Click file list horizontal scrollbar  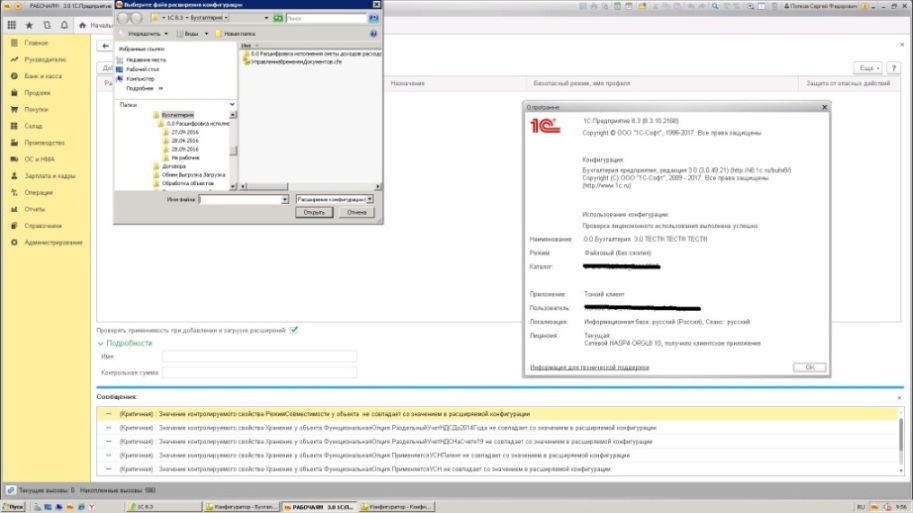click(310, 186)
